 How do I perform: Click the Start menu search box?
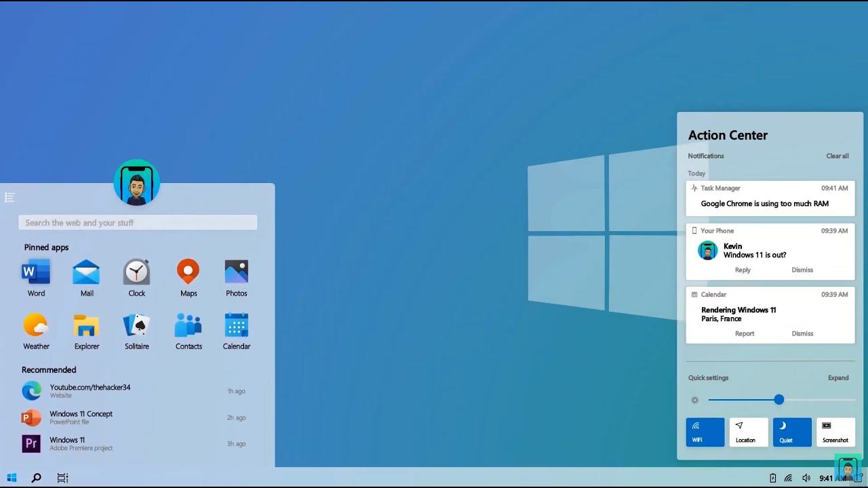point(138,222)
